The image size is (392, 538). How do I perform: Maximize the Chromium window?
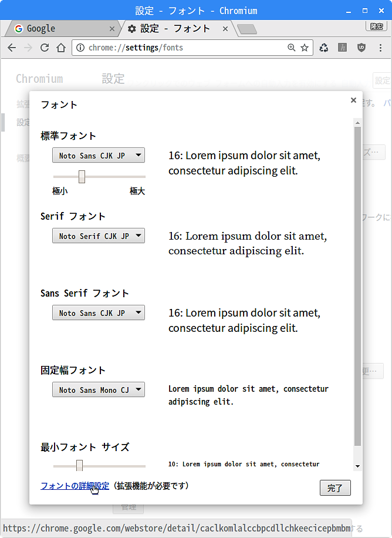tap(365, 11)
